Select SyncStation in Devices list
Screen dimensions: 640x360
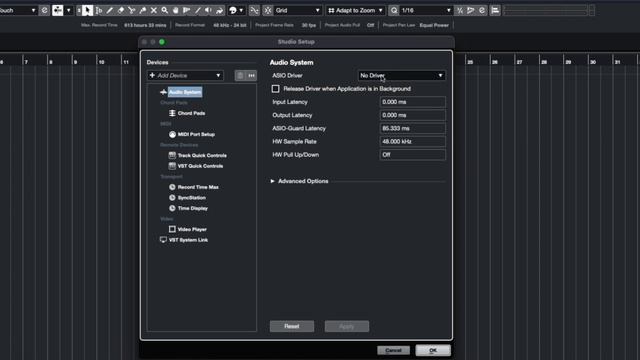pos(191,198)
